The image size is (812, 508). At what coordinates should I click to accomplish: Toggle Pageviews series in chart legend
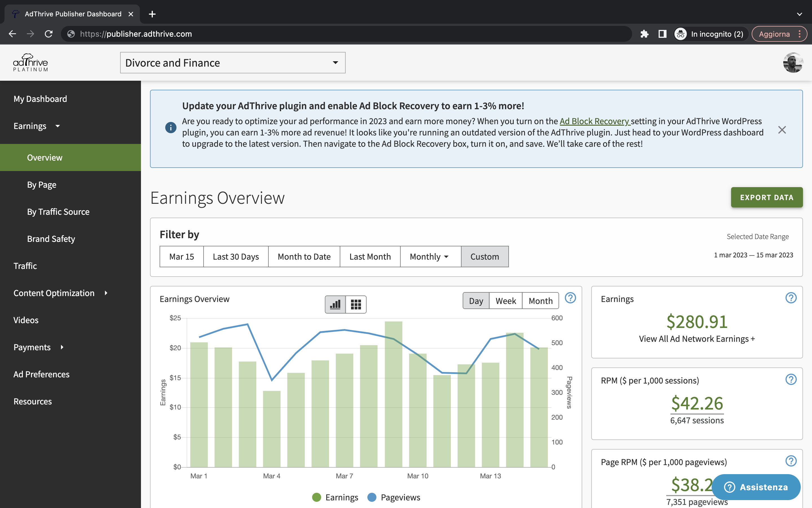(394, 497)
